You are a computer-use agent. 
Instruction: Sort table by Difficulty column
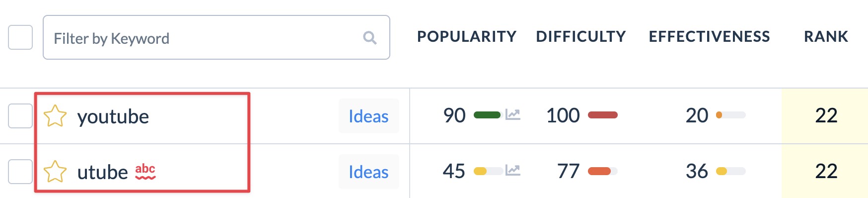pyautogui.click(x=581, y=36)
